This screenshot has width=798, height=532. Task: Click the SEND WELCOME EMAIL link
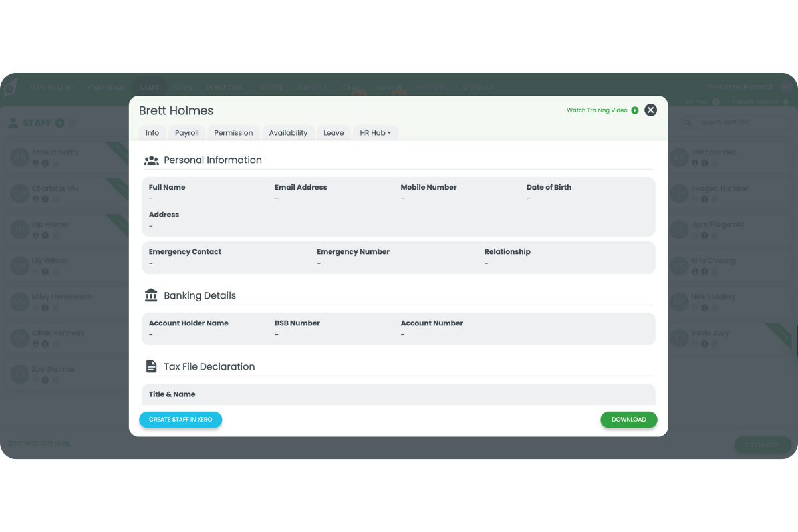click(39, 443)
